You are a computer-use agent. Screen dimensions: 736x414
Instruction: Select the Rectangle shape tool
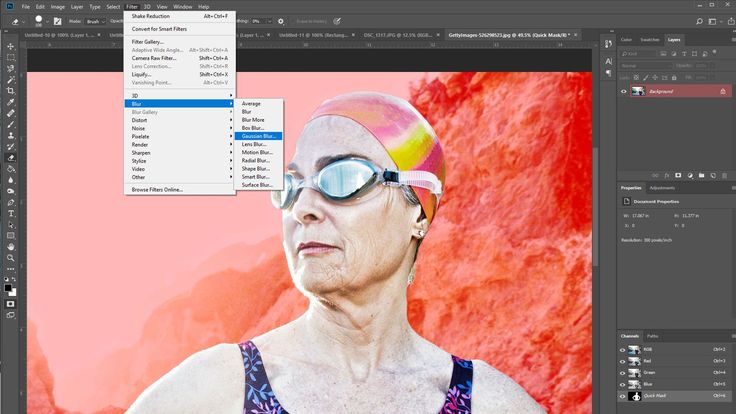click(x=10, y=236)
